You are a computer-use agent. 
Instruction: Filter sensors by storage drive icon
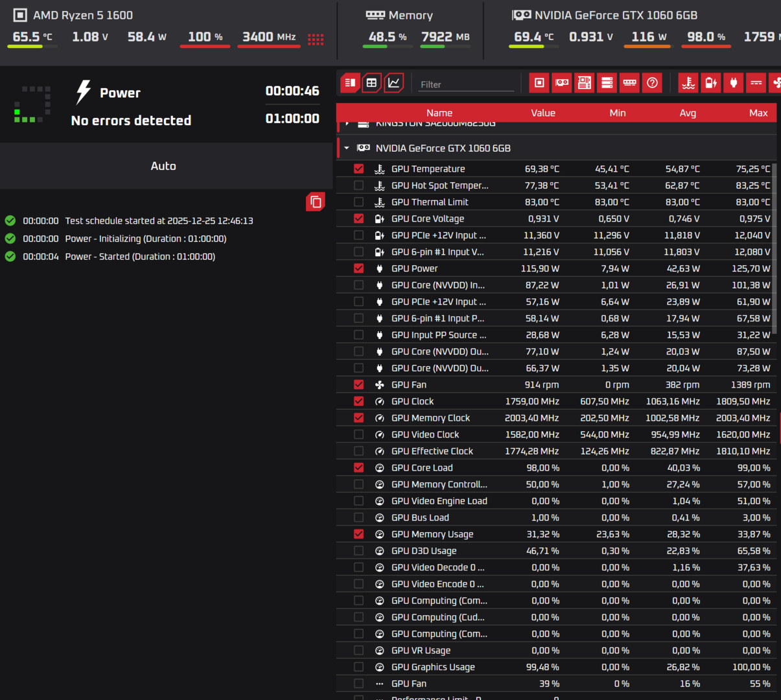point(607,82)
